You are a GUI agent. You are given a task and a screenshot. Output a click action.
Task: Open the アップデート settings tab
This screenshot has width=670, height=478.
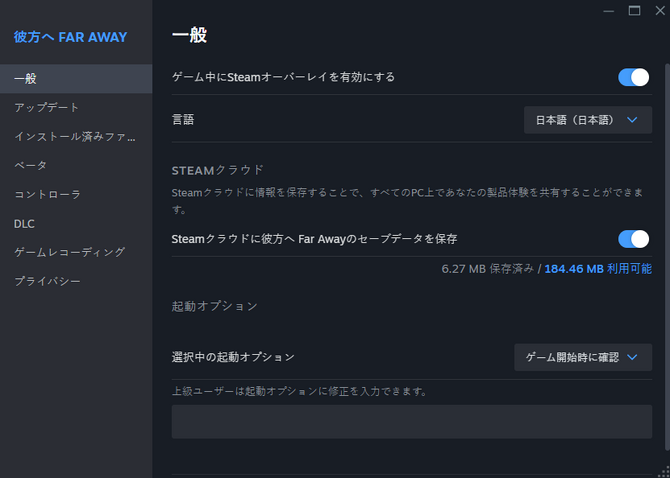(76, 107)
